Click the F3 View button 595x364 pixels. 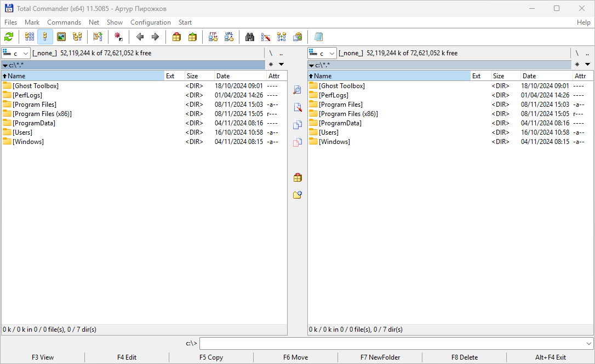pos(43,357)
